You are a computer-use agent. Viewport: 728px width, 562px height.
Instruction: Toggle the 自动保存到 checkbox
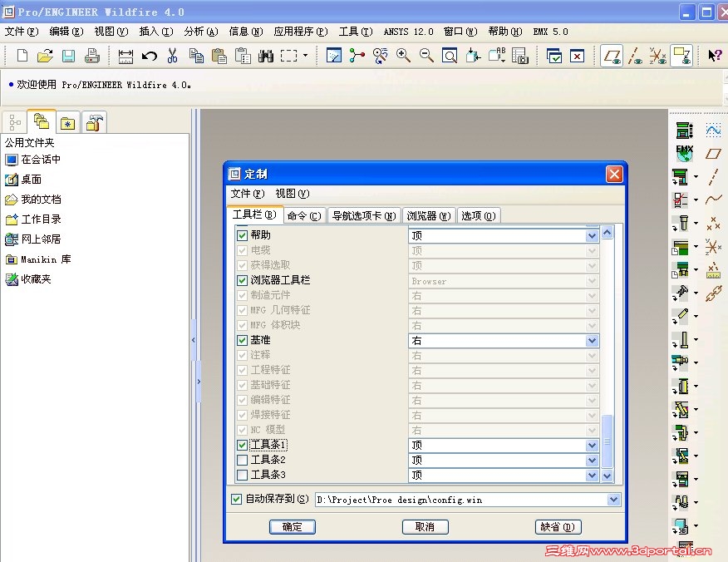[x=236, y=500]
